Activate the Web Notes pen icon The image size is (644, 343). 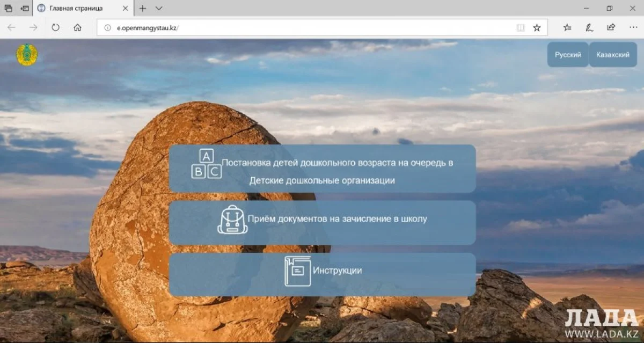tap(589, 27)
